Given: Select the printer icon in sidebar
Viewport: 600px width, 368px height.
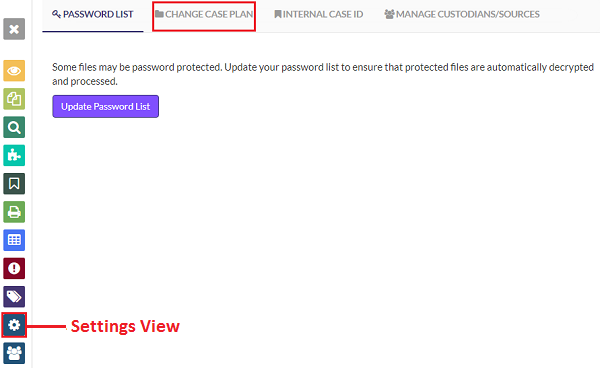Looking at the screenshot, I should point(14,212).
